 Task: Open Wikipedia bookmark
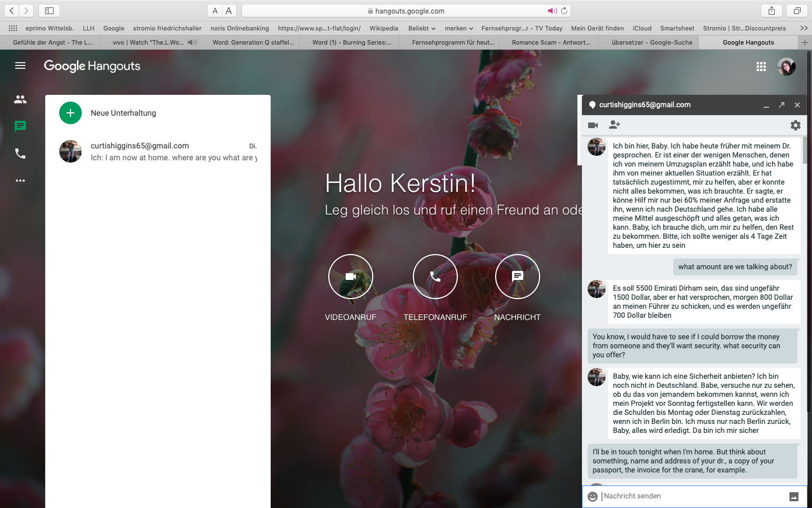384,28
